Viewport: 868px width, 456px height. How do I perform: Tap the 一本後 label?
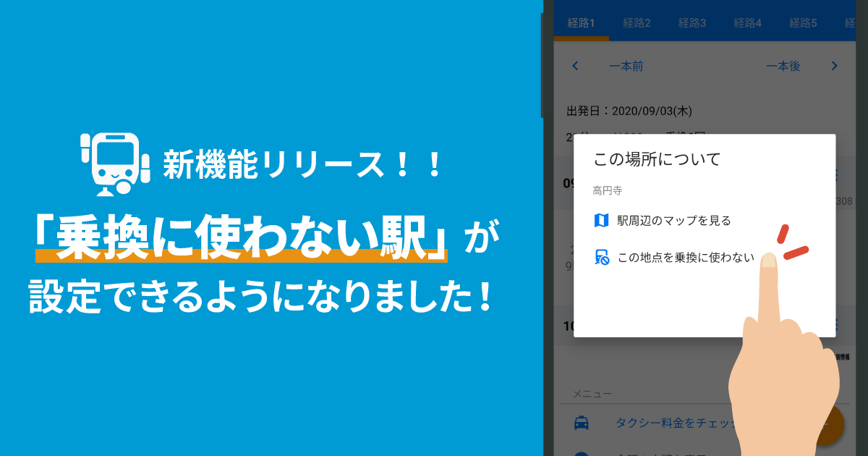point(783,66)
